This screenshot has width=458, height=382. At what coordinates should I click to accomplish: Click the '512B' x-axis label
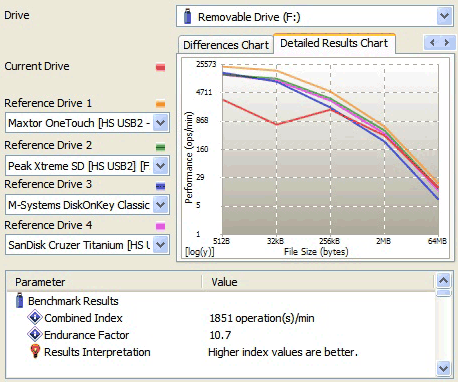[221, 241]
